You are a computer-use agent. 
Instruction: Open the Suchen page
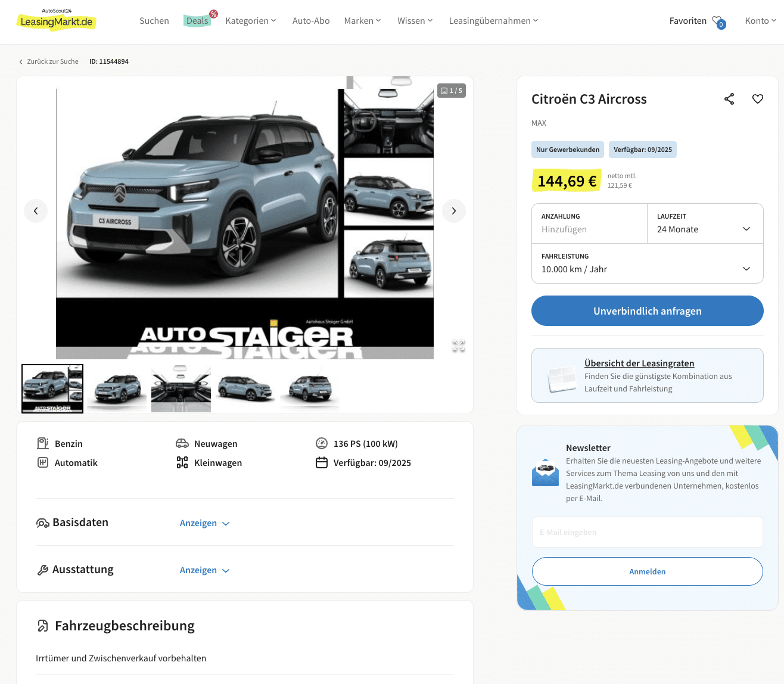click(x=154, y=21)
